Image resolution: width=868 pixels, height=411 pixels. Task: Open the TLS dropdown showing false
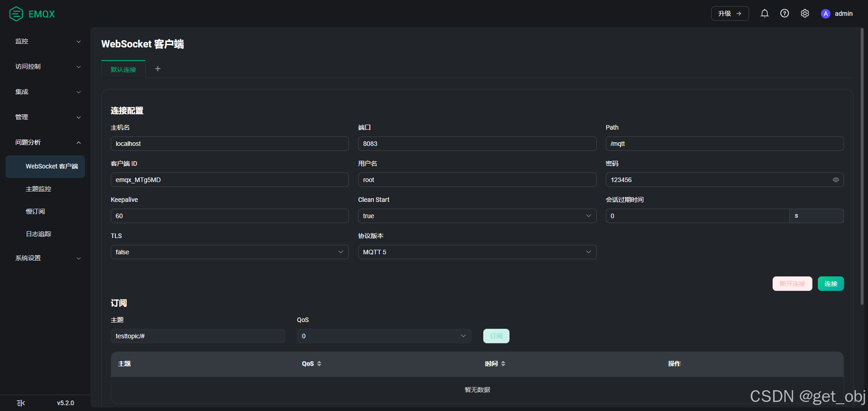tap(230, 252)
